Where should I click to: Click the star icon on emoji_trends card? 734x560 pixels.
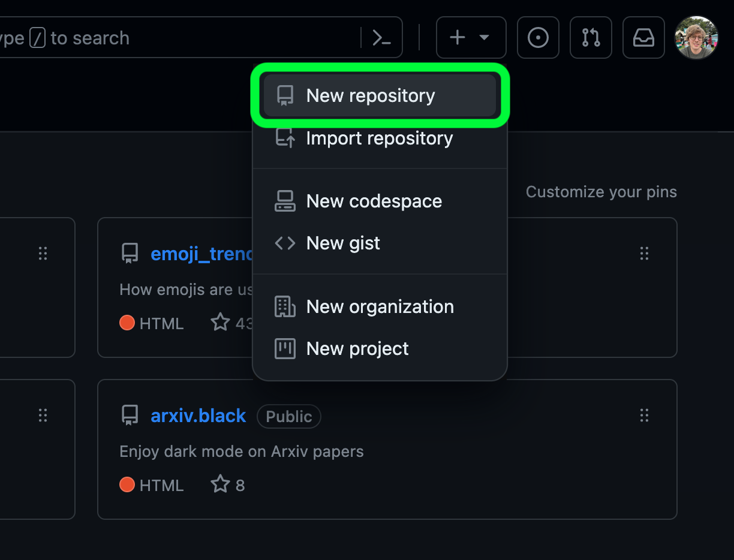coord(220,323)
